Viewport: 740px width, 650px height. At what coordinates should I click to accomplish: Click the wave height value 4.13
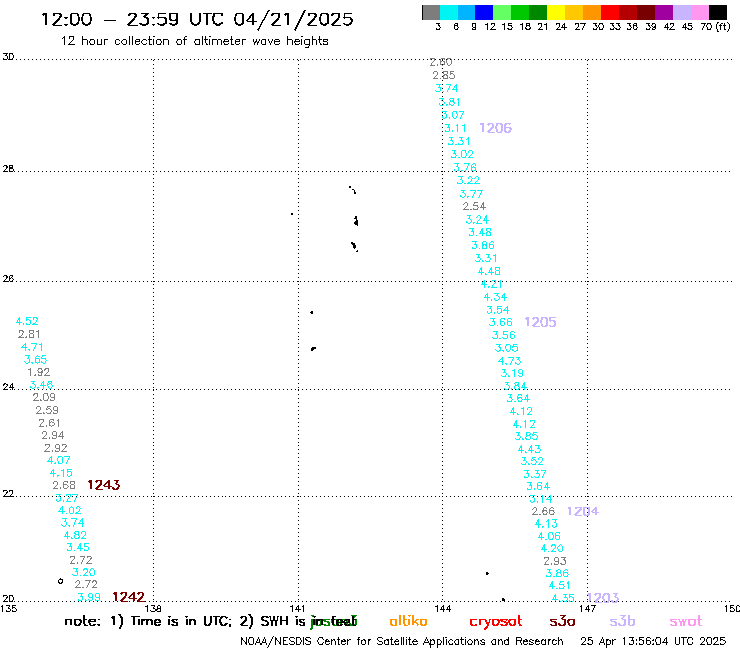pyautogui.click(x=546, y=523)
